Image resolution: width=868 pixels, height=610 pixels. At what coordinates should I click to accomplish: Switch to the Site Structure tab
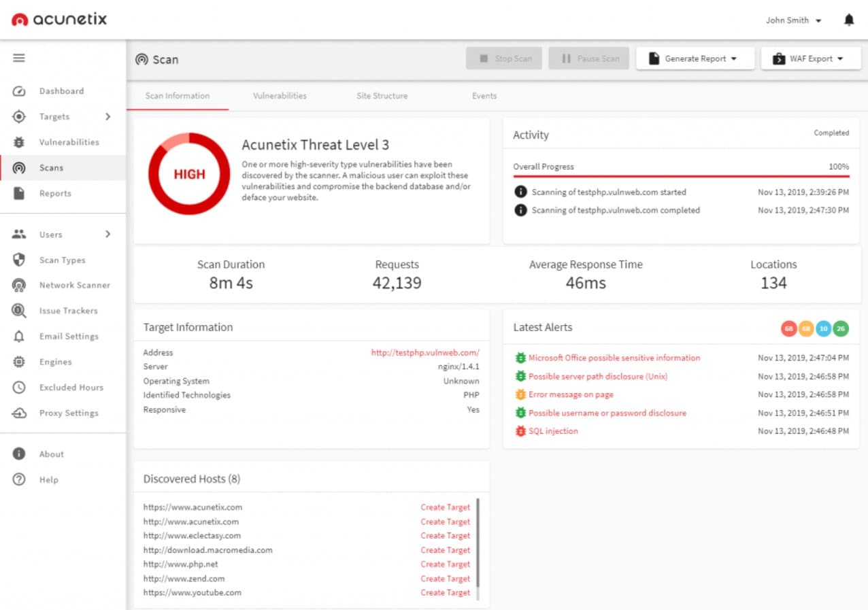(x=382, y=96)
